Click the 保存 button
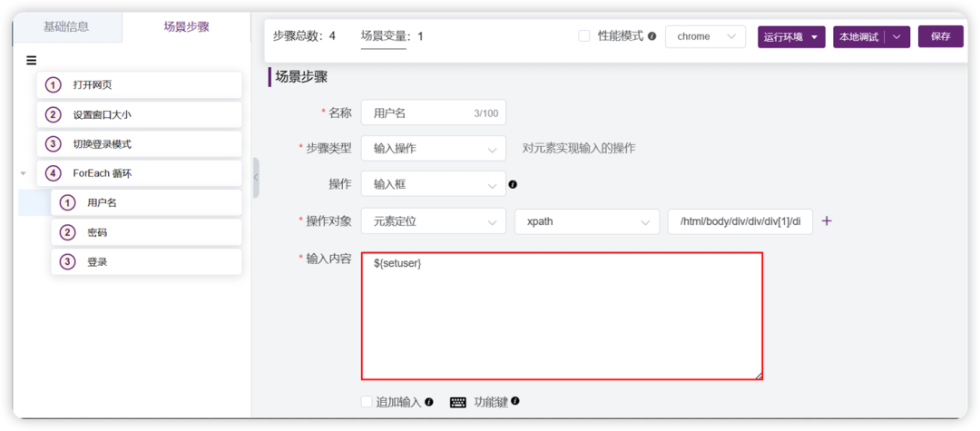The height and width of the screenshot is (431, 980). [941, 37]
